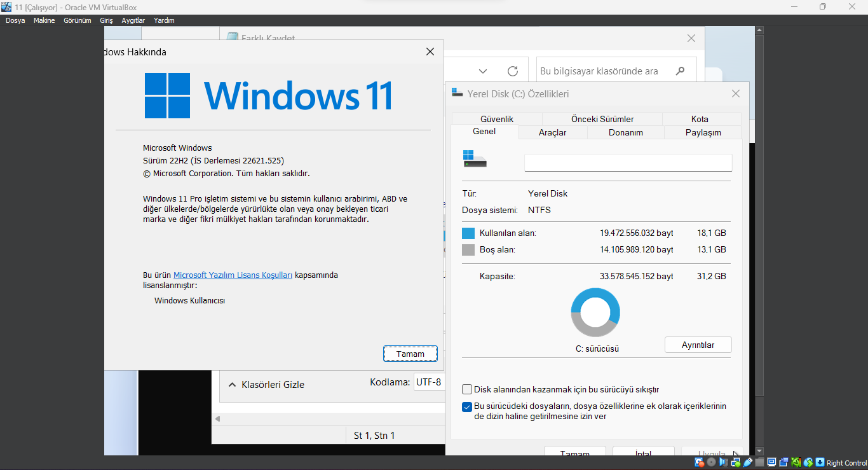Click the mouse integration indicator in VirtualBox status bar
Viewport: 868px width, 470px height.
pyautogui.click(x=808, y=462)
